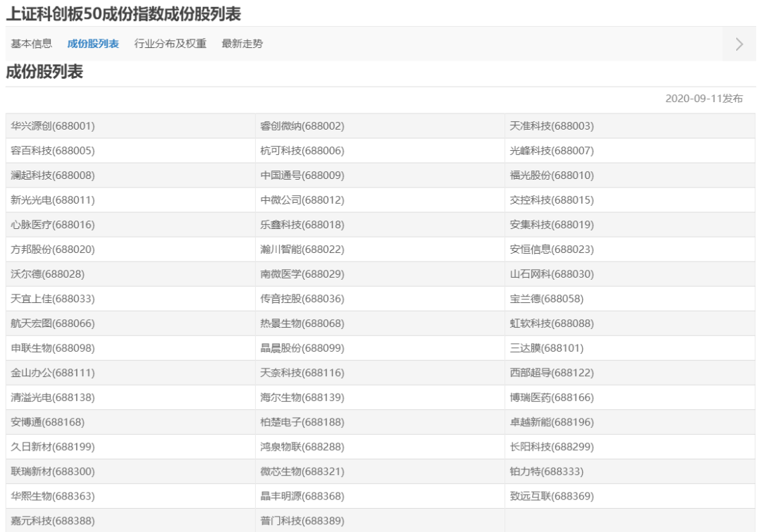Open 安恒信息(688023) entry
This screenshot has width=761, height=532.
[552, 249]
